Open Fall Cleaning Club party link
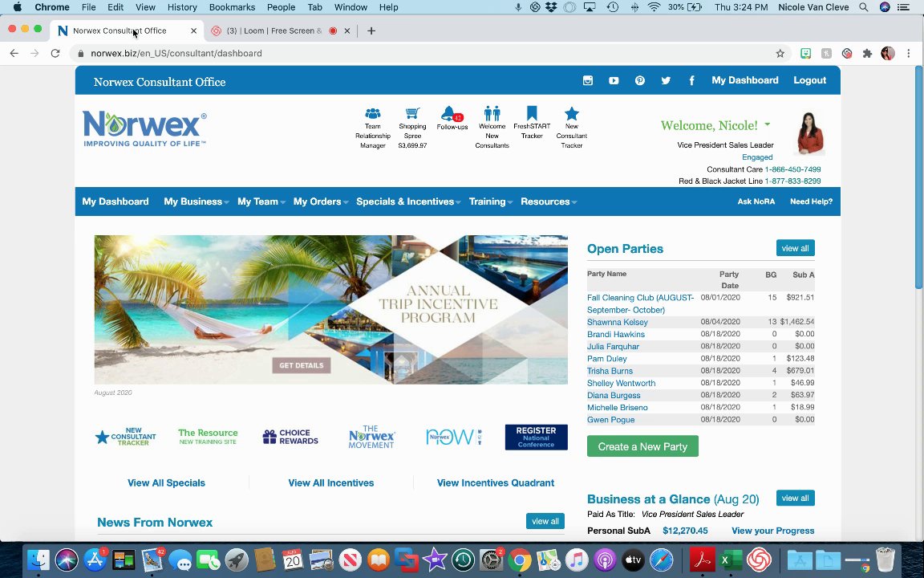 641,303
